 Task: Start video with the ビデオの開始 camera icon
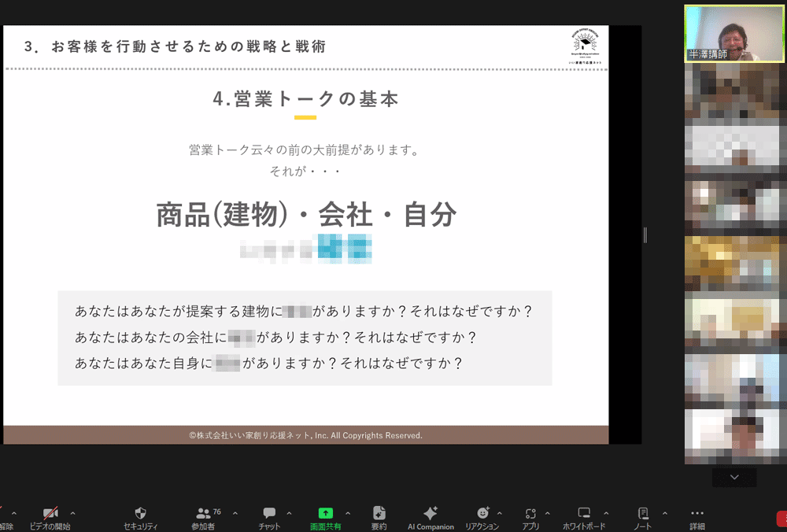pos(50,513)
